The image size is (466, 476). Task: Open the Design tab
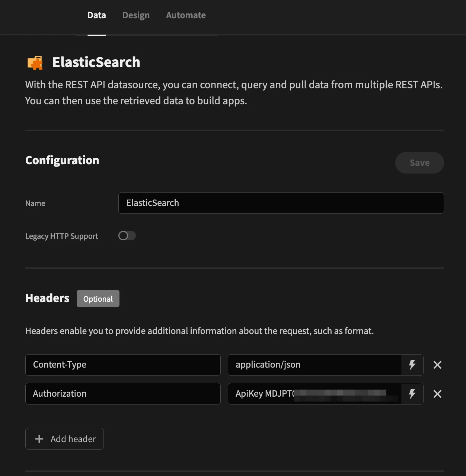coord(136,15)
